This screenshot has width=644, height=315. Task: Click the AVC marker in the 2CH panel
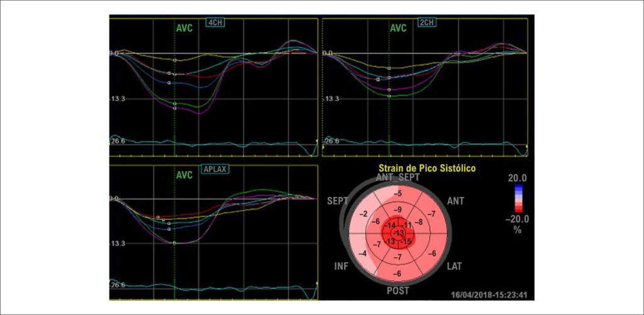(398, 29)
